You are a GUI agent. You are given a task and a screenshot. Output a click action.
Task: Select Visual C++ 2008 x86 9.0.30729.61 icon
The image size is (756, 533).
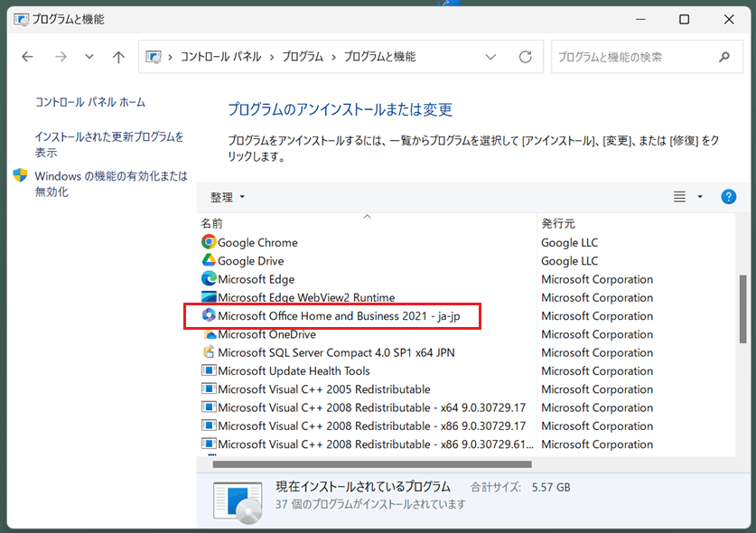[209, 444]
